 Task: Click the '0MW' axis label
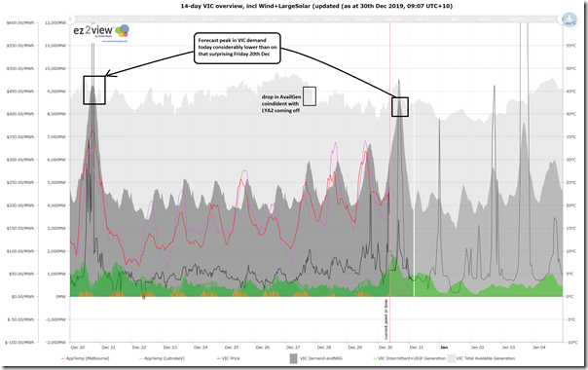click(60, 297)
